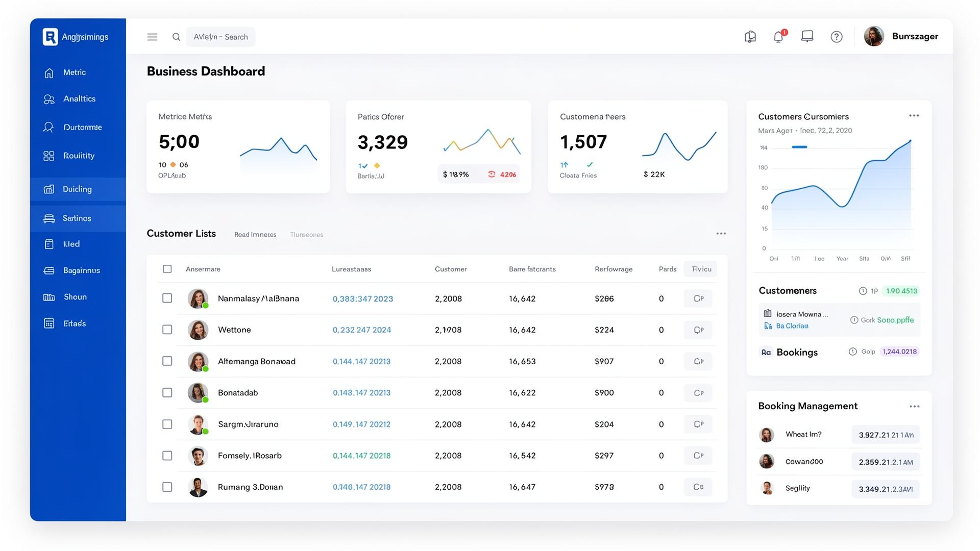Screen dimensions: 980x551
Task: Toggle the select-all checkbox in table header
Action: click(x=167, y=269)
